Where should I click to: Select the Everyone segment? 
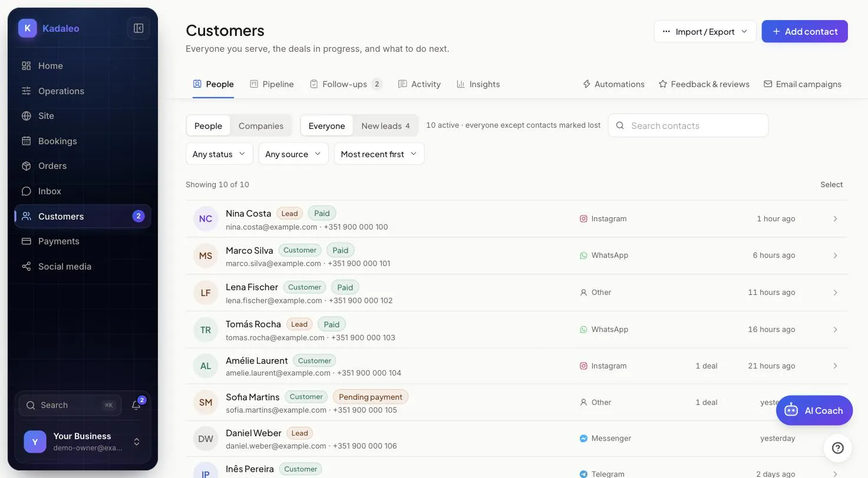tap(326, 126)
